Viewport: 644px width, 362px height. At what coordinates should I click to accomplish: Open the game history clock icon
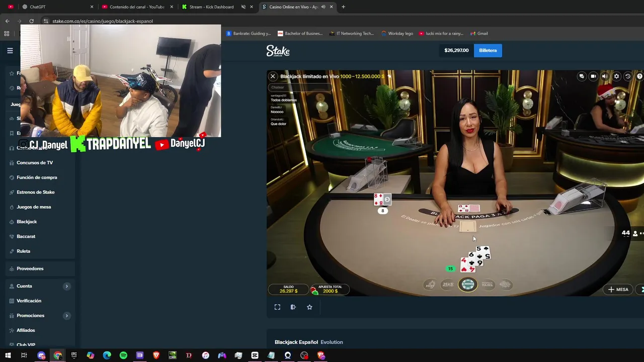click(x=627, y=76)
